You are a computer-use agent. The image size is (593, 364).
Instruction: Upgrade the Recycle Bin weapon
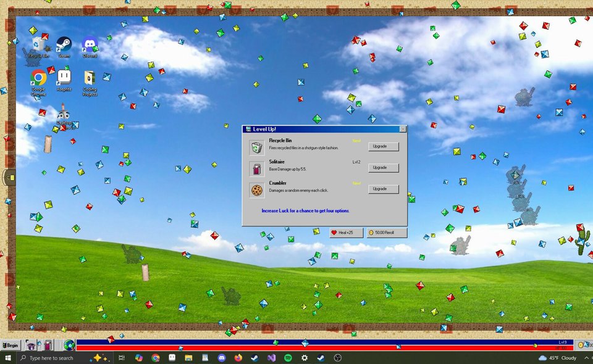point(384,146)
